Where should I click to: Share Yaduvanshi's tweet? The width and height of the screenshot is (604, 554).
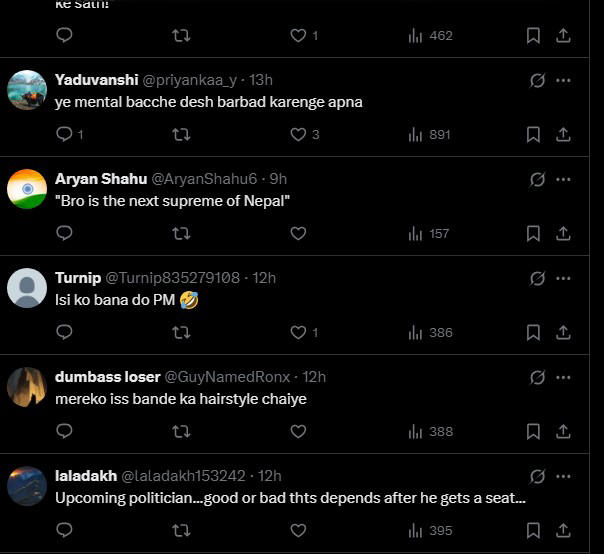(x=563, y=134)
